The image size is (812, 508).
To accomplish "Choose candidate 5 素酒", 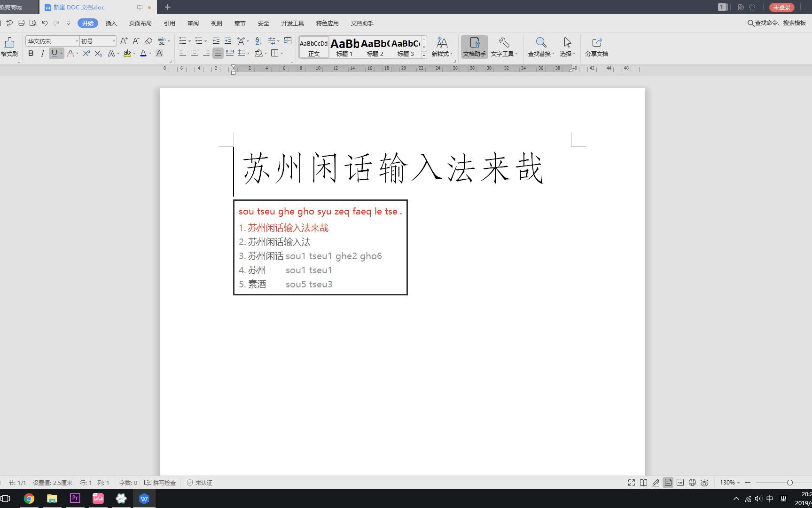I will 286,284.
